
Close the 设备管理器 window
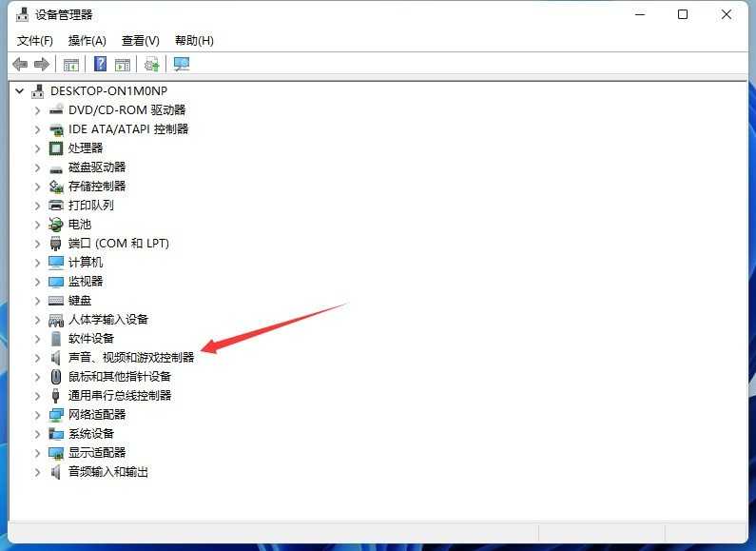(727, 14)
